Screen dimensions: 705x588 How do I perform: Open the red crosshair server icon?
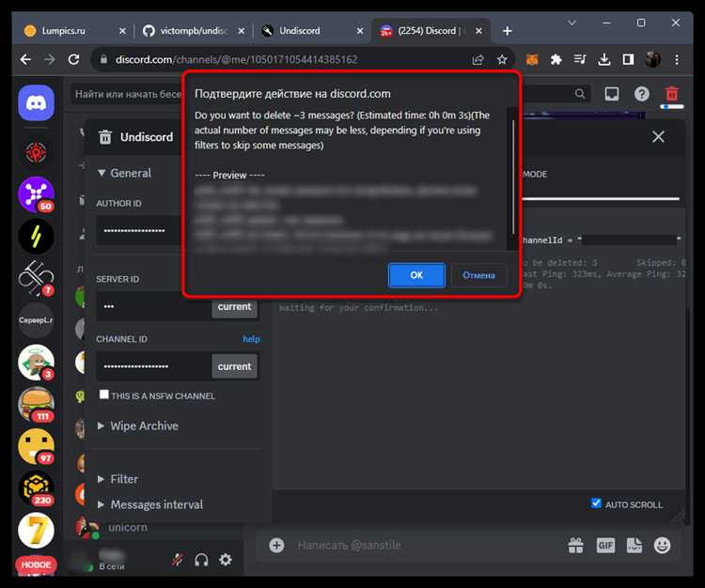click(x=36, y=153)
